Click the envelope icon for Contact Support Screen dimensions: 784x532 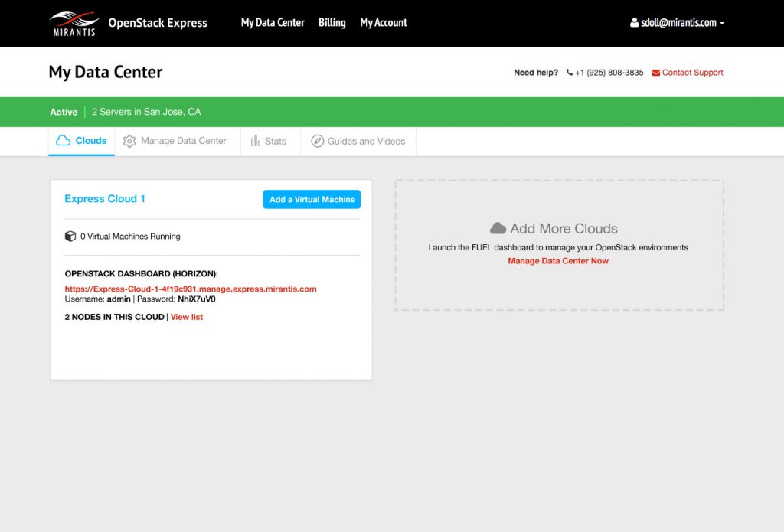(x=655, y=73)
